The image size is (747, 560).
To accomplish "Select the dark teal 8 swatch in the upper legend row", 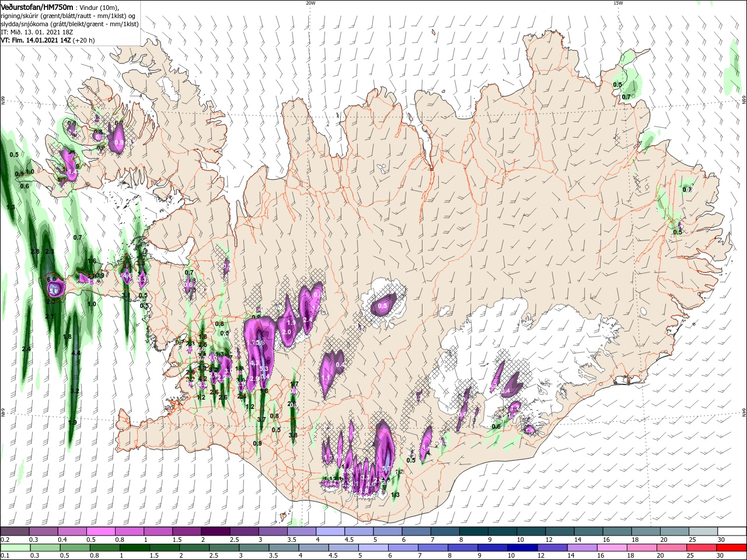I will [x=474, y=531].
